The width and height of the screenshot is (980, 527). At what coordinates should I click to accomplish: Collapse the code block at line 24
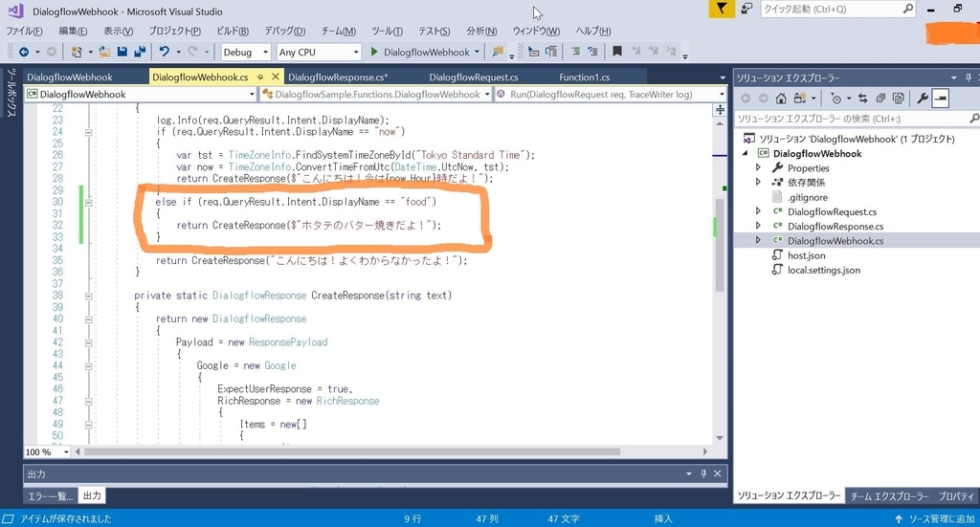89,132
